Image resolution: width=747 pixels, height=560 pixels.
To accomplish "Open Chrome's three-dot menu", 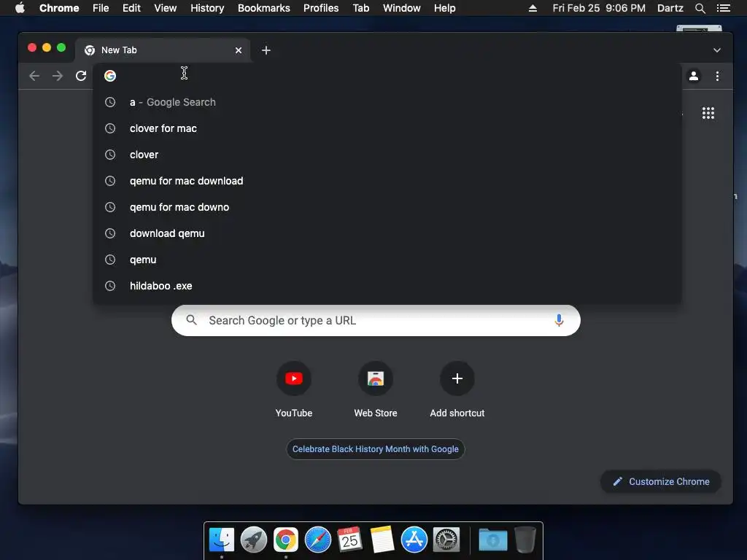I will (718, 76).
